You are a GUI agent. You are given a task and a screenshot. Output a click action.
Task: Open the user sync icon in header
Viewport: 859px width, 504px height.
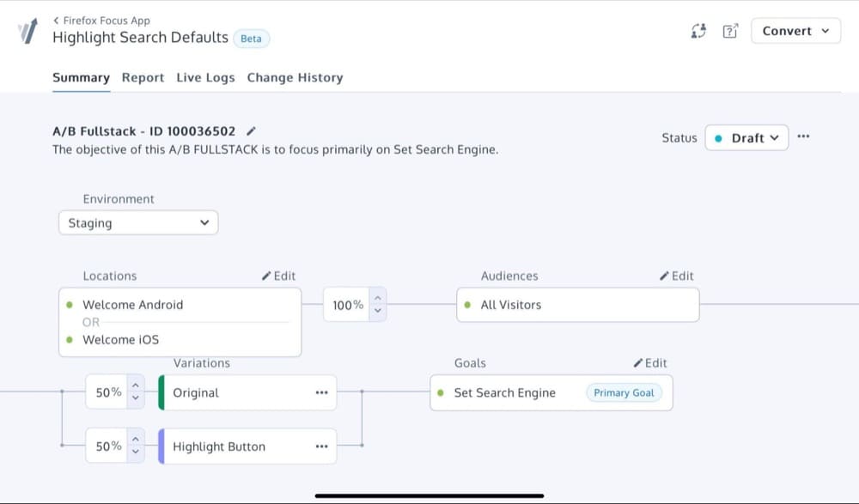pos(698,31)
